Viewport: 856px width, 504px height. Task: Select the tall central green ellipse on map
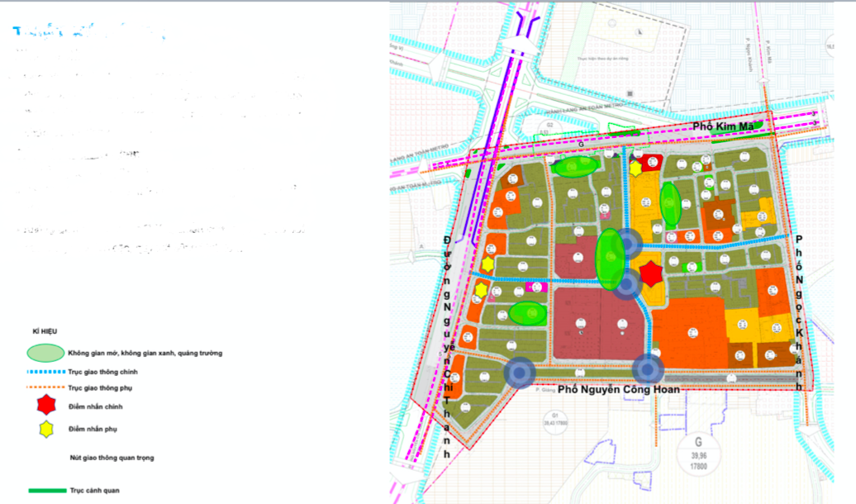click(611, 258)
